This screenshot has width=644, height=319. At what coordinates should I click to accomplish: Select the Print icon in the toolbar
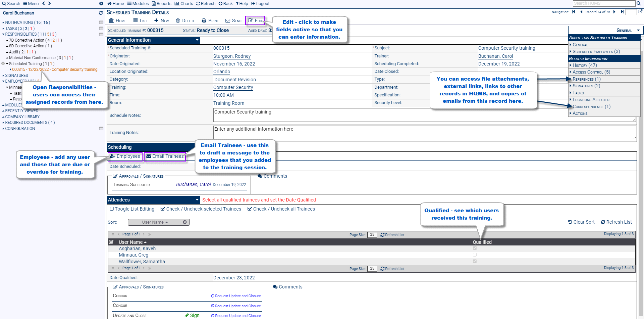[210, 20]
